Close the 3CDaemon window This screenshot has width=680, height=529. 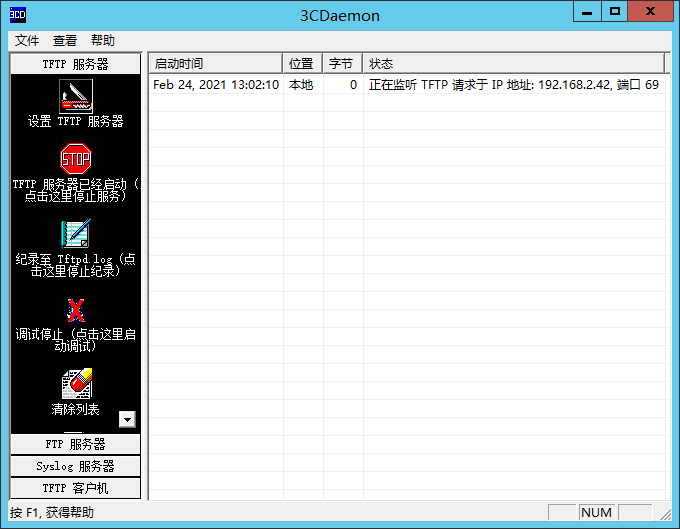pyautogui.click(x=650, y=12)
